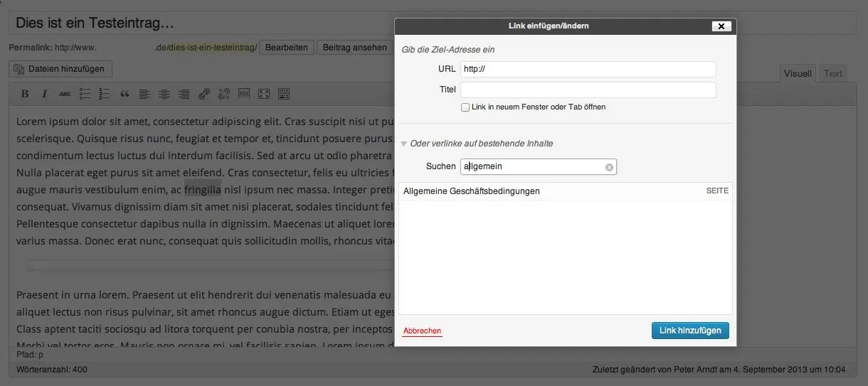
Task: Clear the Suchen search field
Action: tap(609, 167)
